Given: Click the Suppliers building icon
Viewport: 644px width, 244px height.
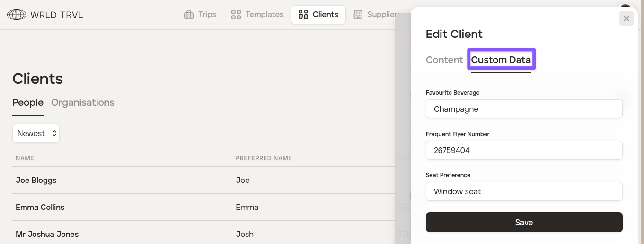Looking at the screenshot, I should point(358,15).
